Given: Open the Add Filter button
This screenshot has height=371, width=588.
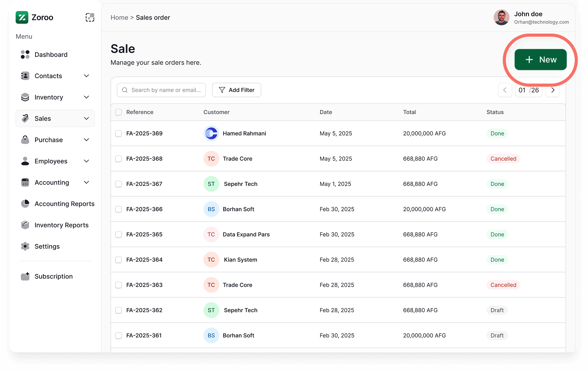Looking at the screenshot, I should point(237,90).
